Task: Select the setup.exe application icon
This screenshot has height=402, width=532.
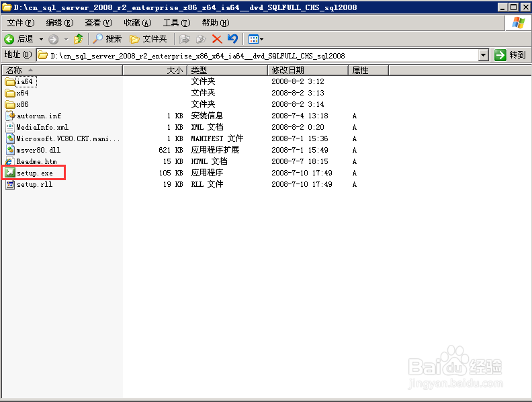Action: click(10, 173)
